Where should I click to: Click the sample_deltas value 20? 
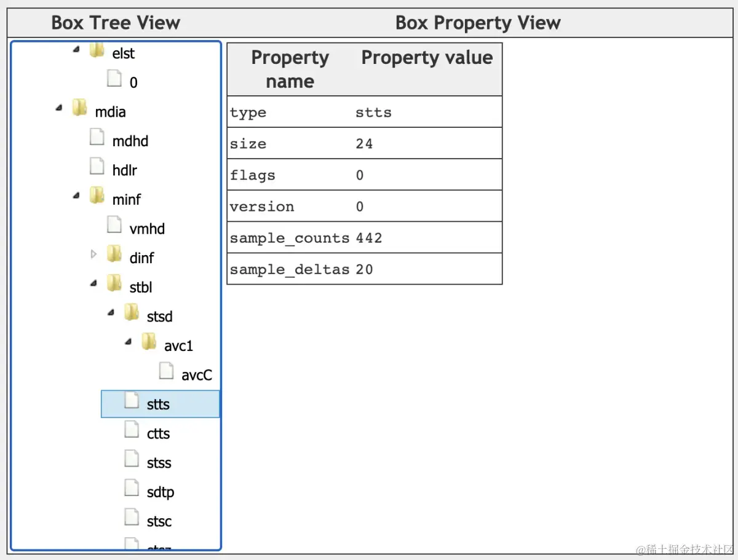(364, 269)
